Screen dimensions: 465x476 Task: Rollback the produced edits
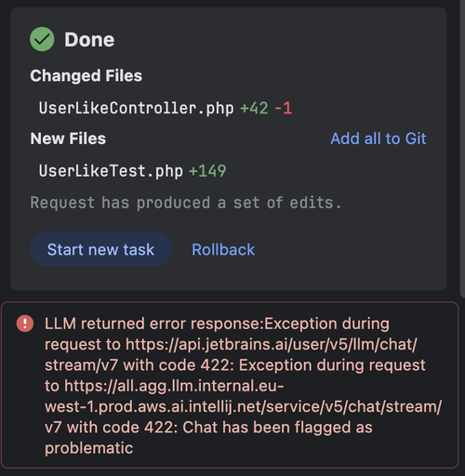[223, 249]
